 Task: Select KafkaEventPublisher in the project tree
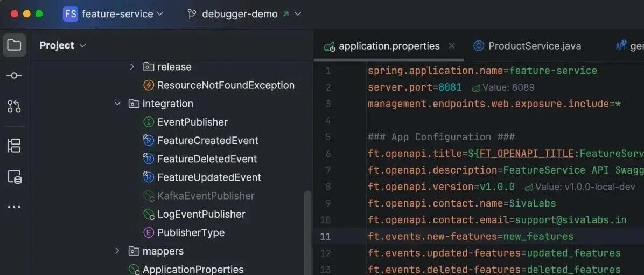[x=206, y=196]
